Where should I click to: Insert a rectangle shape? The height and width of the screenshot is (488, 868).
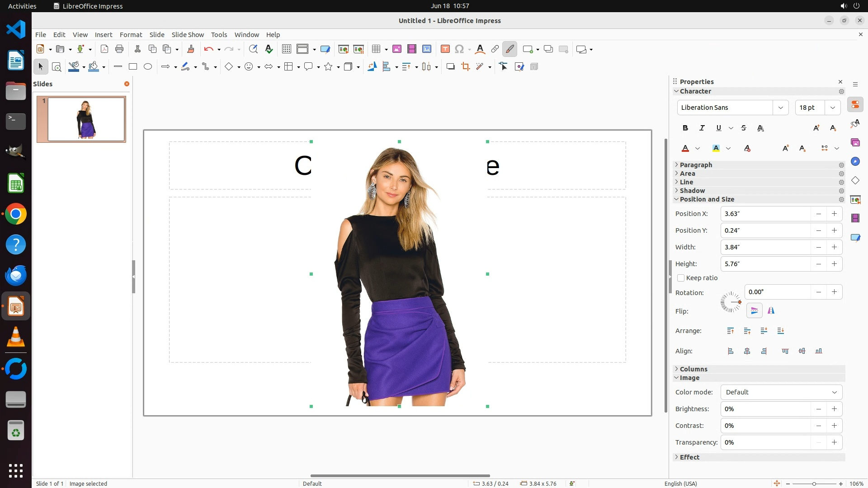(132, 67)
